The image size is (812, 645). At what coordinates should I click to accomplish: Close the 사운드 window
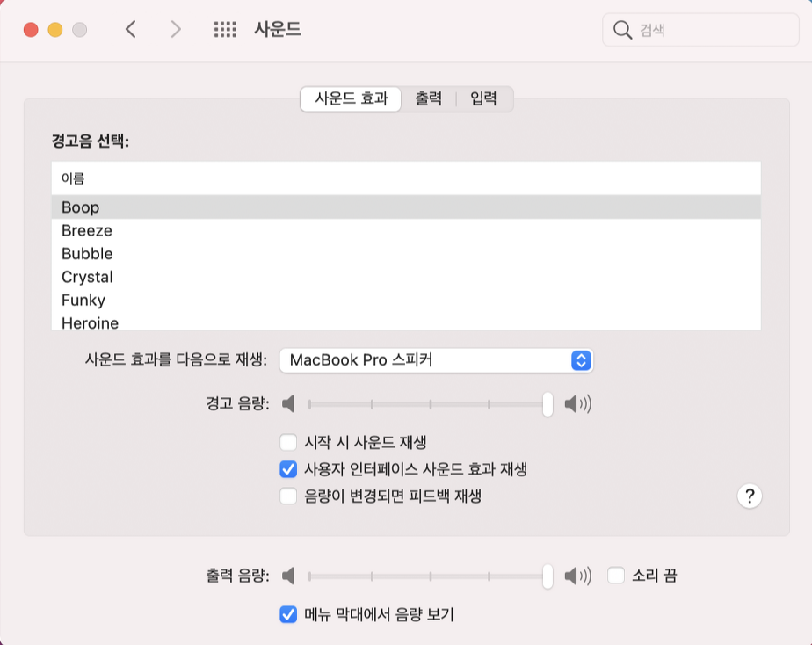pos(31,30)
